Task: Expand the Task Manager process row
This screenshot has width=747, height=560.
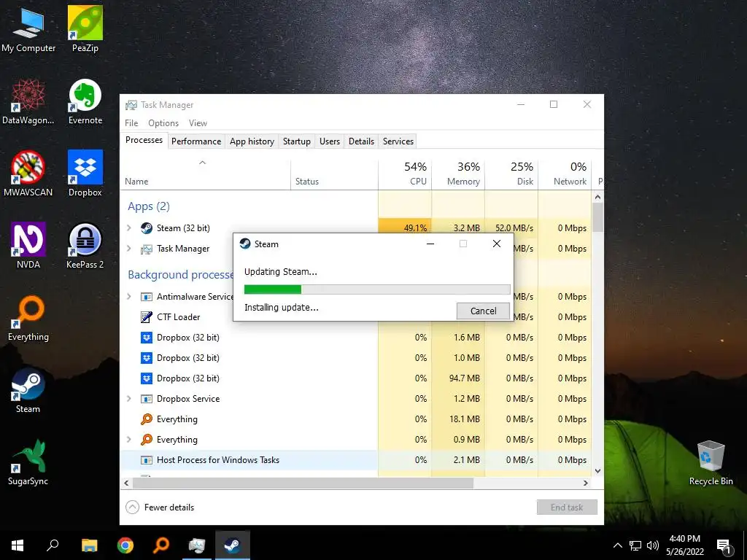Action: (x=129, y=249)
